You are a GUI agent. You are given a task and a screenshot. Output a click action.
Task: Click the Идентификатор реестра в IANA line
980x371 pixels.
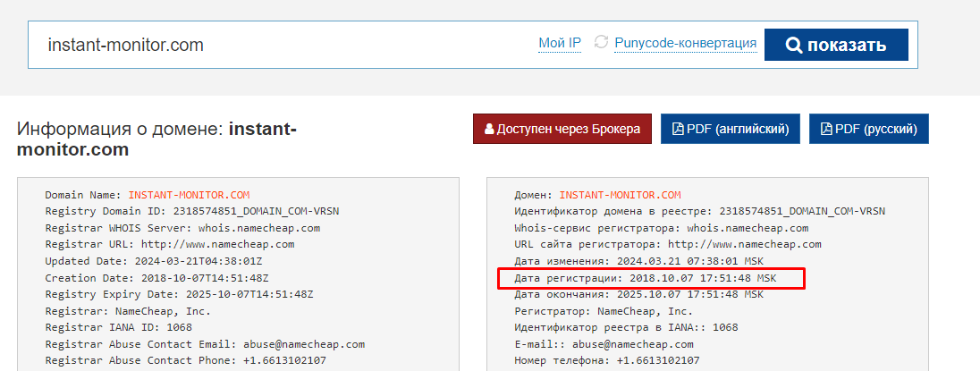pos(626,327)
